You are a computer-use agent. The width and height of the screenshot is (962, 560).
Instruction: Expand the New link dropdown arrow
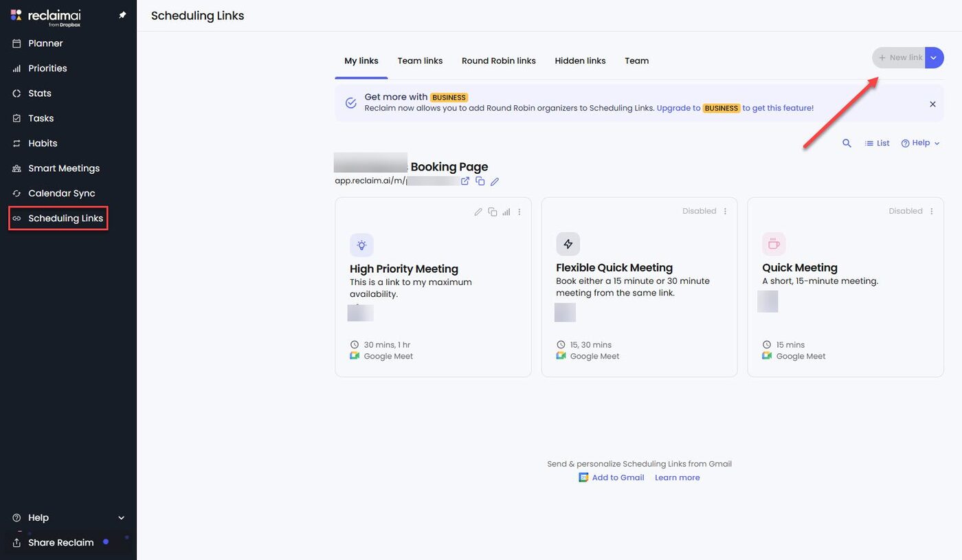934,58
